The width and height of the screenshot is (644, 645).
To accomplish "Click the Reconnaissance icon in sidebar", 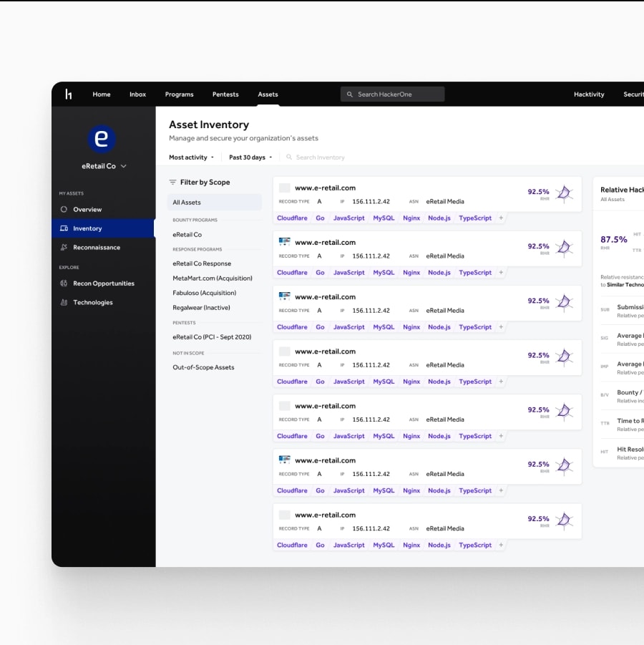I will coord(64,247).
